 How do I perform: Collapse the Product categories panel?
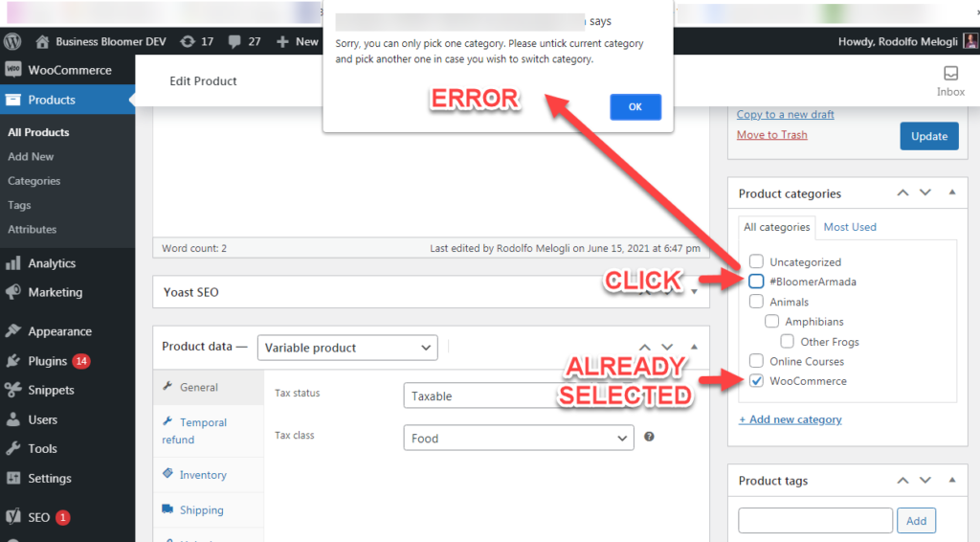952,192
